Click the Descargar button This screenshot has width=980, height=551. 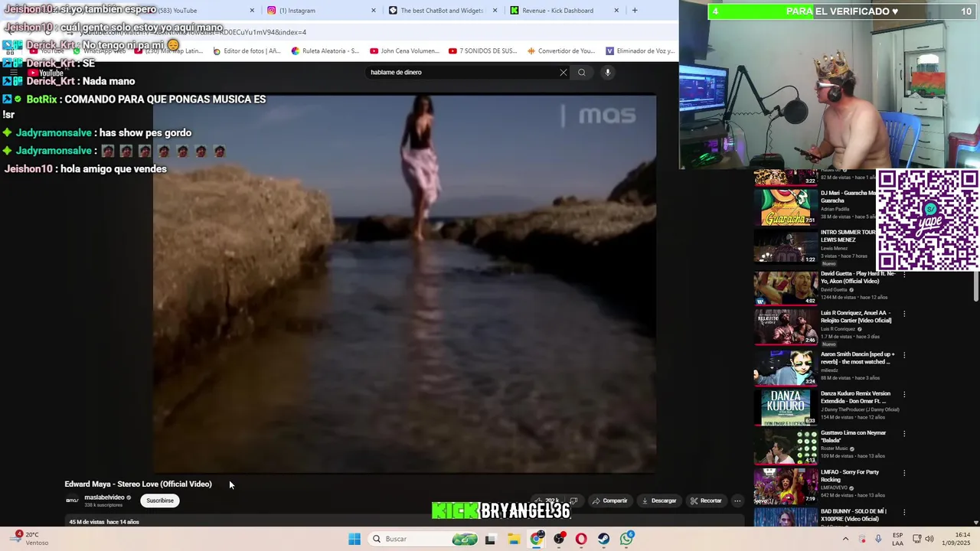pos(659,501)
